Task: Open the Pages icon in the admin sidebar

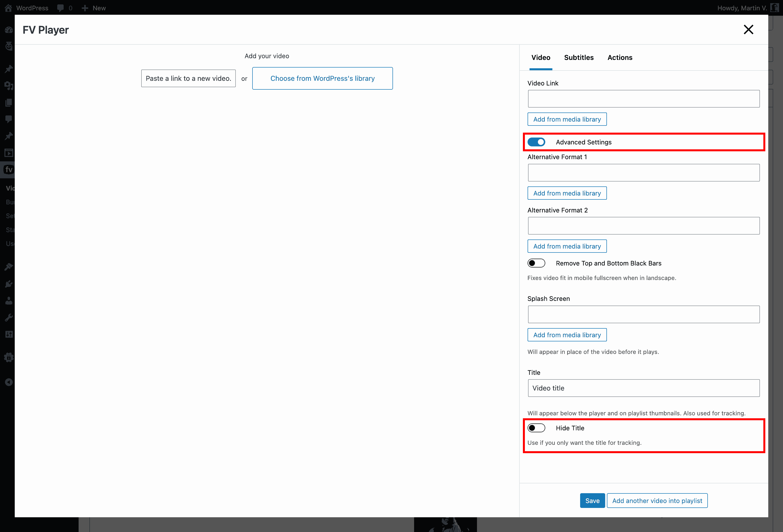Action: [9, 102]
